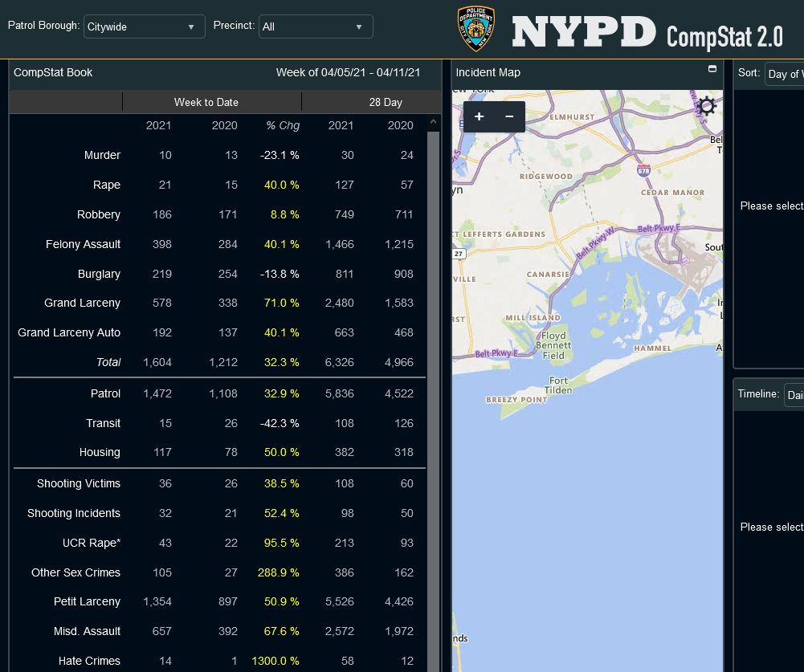Collapse the Incident Map panel

tap(712, 69)
